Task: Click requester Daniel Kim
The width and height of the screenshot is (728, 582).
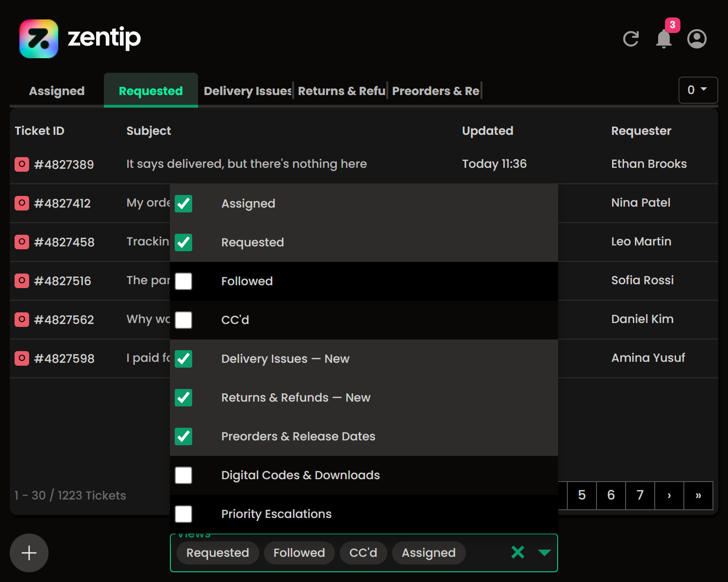Action: [642, 319]
